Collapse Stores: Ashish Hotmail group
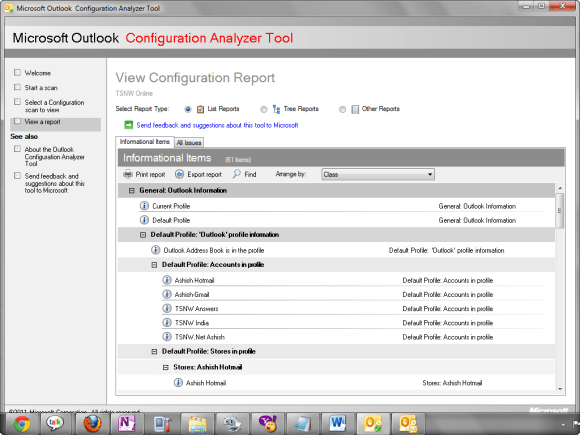Screen dimensions: 580x435 coord(166,367)
